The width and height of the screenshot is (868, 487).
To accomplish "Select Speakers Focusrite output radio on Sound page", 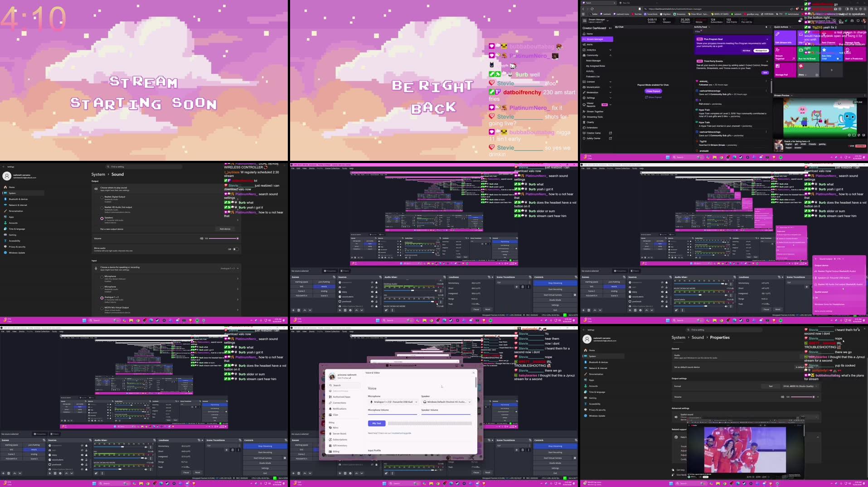I will click(102, 219).
